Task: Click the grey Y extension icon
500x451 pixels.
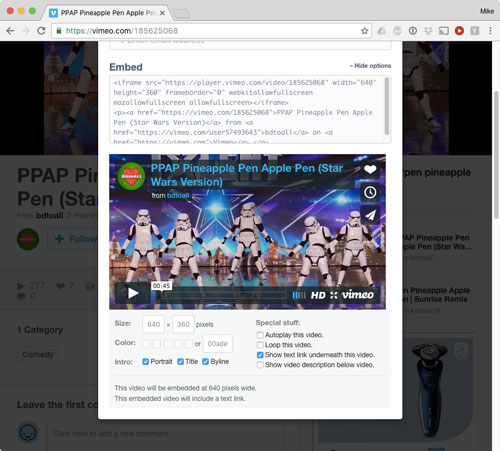Action: [x=475, y=31]
